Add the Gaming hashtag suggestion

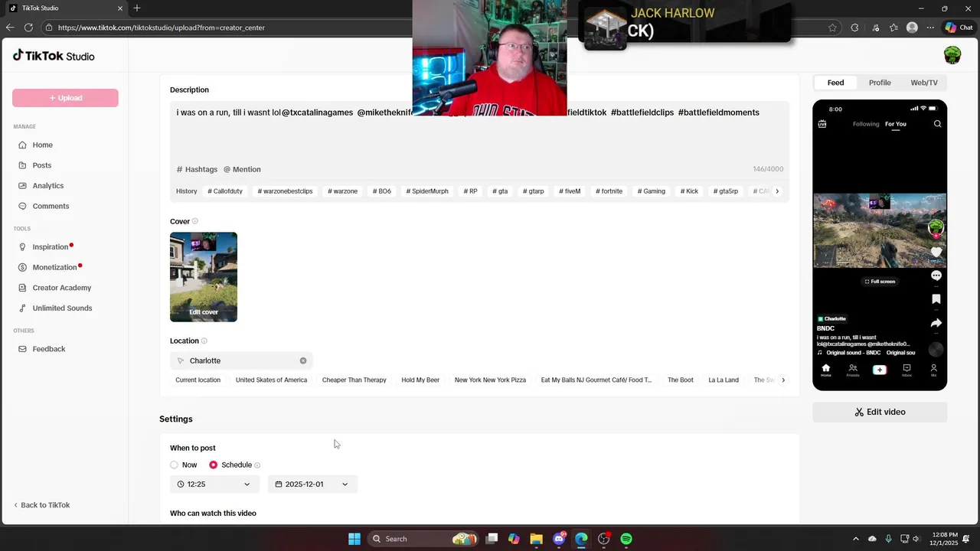(x=652, y=191)
